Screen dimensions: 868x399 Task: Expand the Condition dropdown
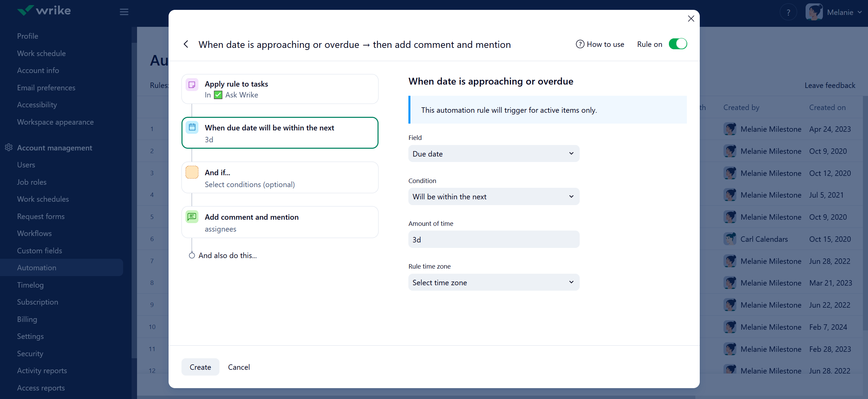pyautogui.click(x=494, y=197)
